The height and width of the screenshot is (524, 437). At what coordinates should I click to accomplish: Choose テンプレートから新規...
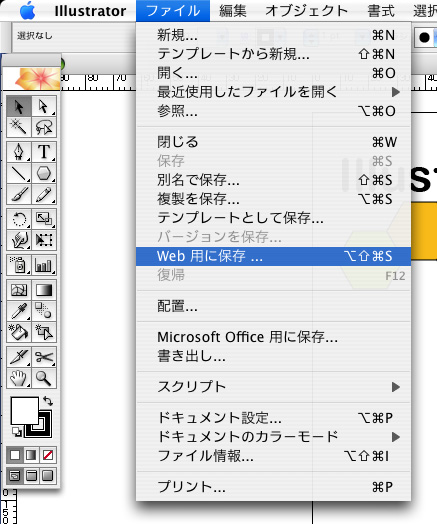click(273, 54)
